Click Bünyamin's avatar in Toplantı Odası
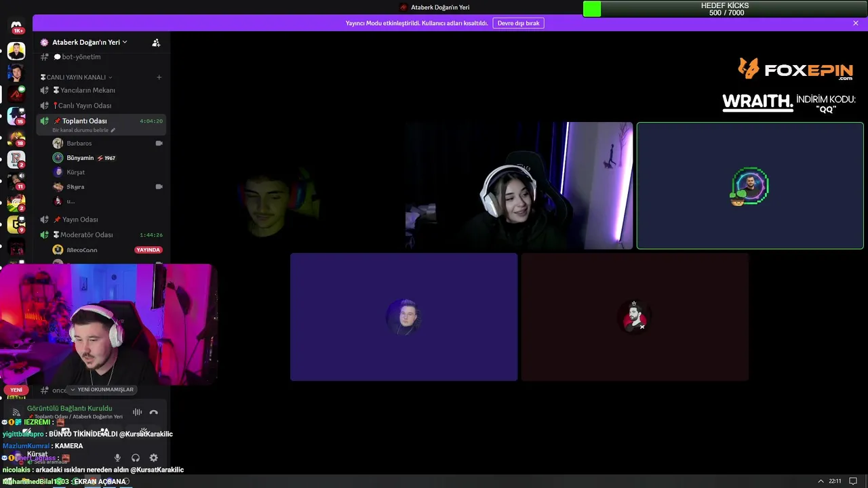Viewport: 868px width, 488px height. [x=58, y=158]
